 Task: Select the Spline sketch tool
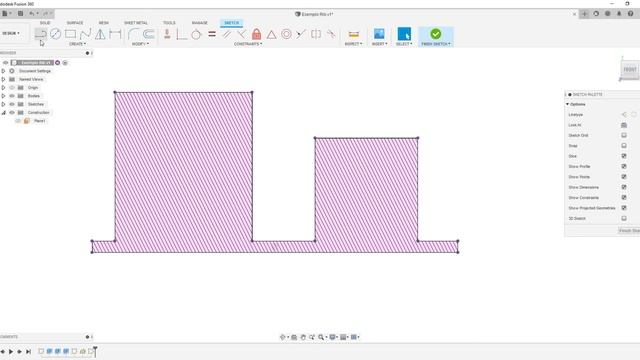point(85,34)
